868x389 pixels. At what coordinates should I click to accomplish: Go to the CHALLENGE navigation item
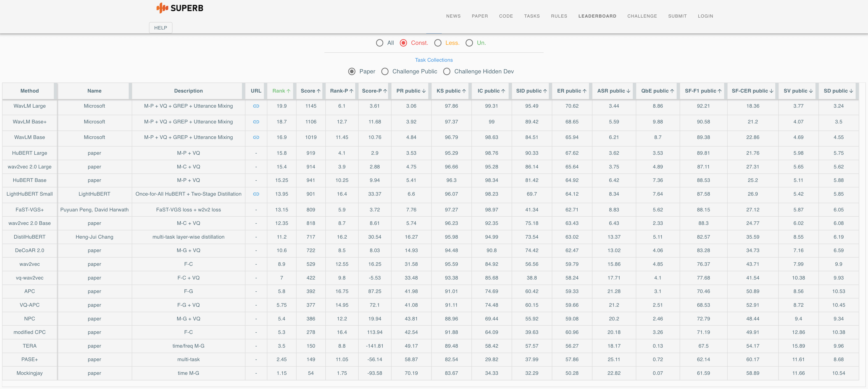[642, 16]
